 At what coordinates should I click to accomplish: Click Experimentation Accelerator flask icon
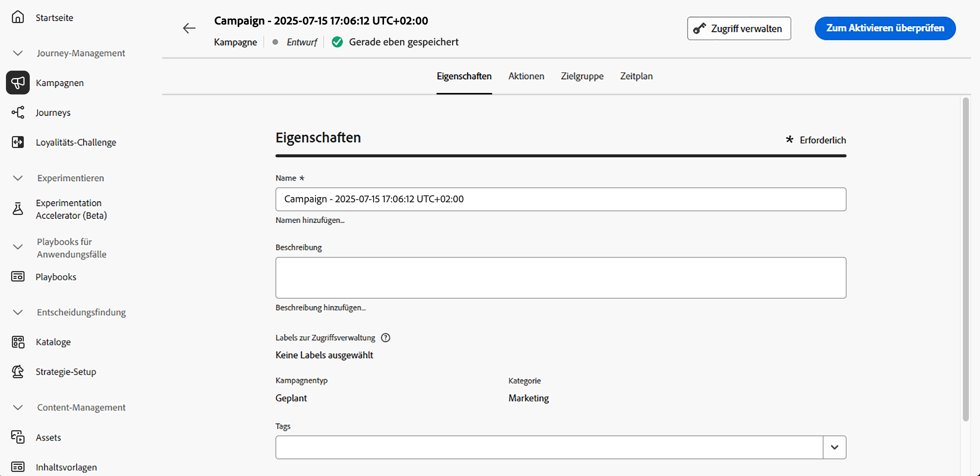[17, 209]
